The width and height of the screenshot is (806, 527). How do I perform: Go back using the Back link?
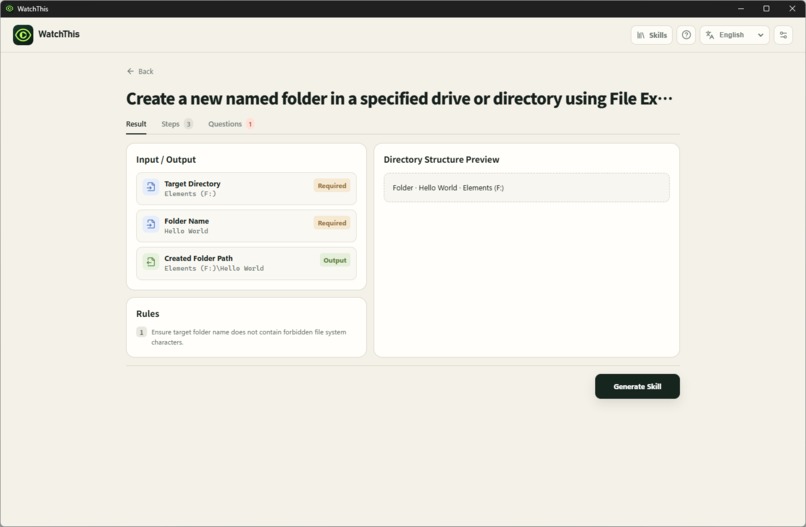[x=140, y=71]
